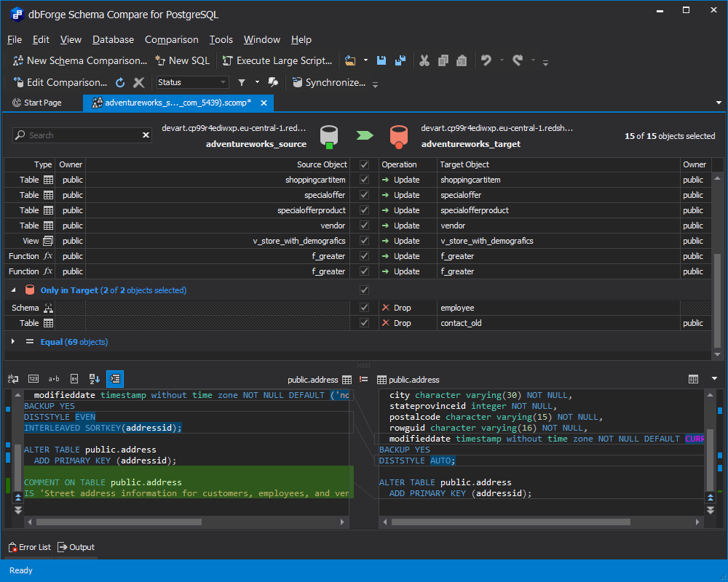Open the filter options dropdown arrow
The width and height of the screenshot is (728, 582).
[x=257, y=82]
